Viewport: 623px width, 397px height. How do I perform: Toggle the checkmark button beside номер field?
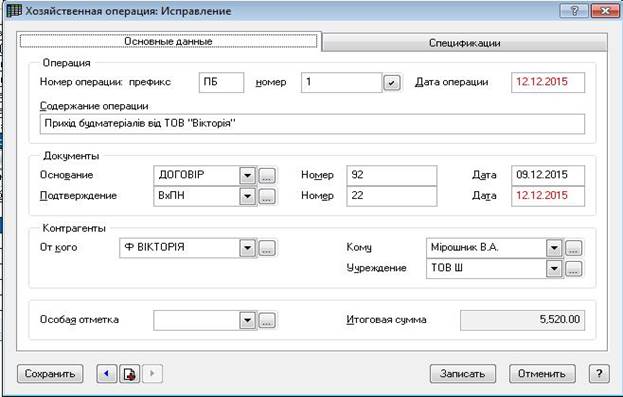[392, 83]
